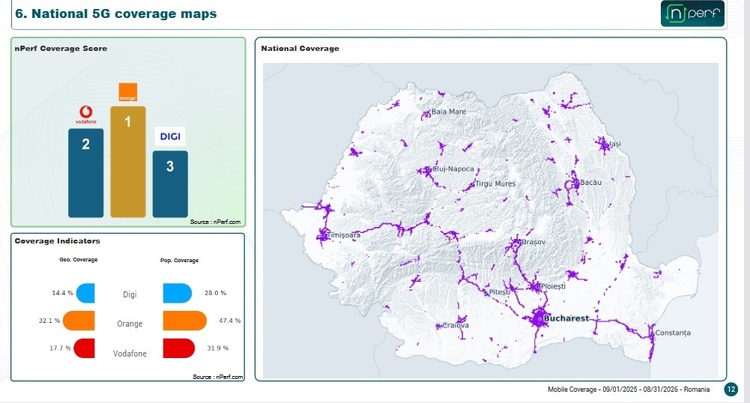Open nPerf.com source link under coverage score

(x=215, y=222)
